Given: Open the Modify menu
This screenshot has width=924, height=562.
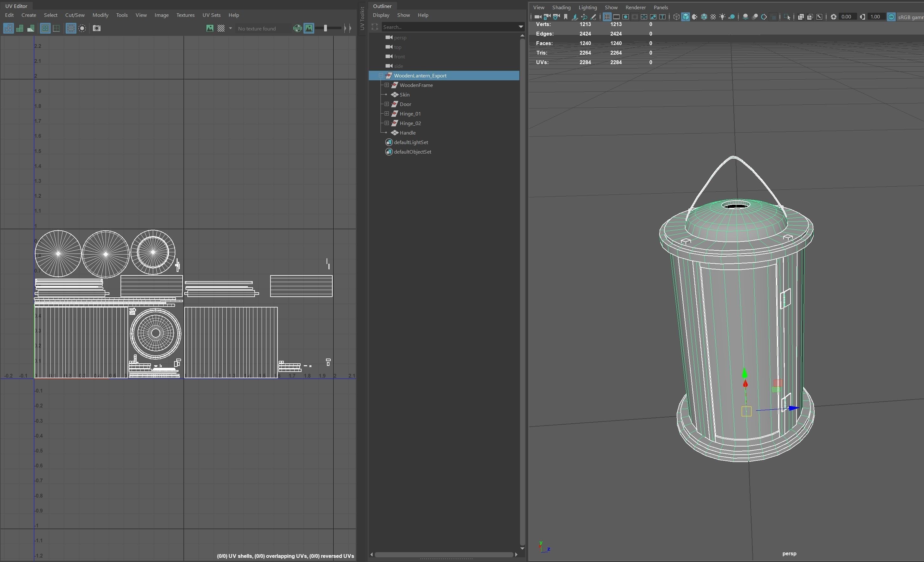Looking at the screenshot, I should pos(100,15).
